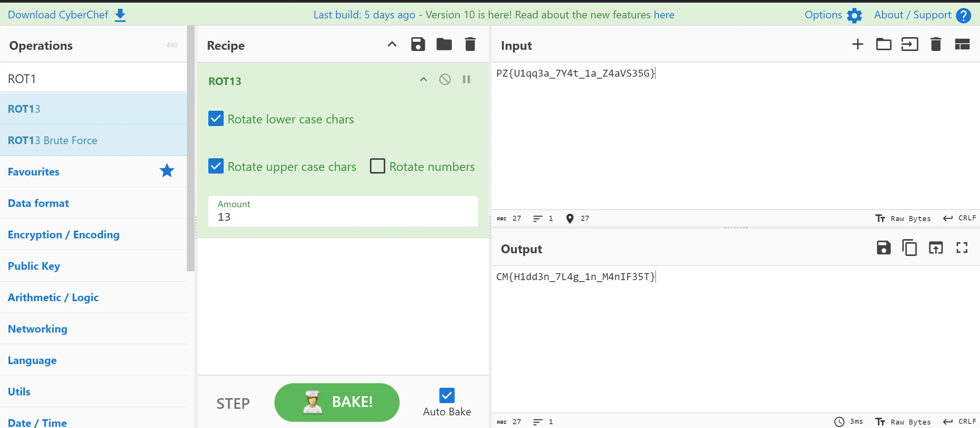
Task: Maximise the output pane
Action: pyautogui.click(x=962, y=248)
